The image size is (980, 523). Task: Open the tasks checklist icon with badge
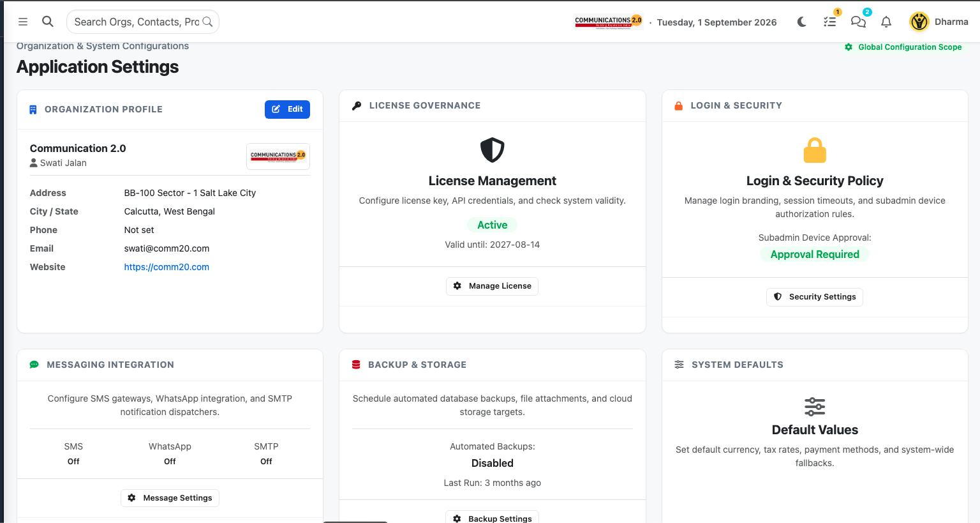click(830, 22)
